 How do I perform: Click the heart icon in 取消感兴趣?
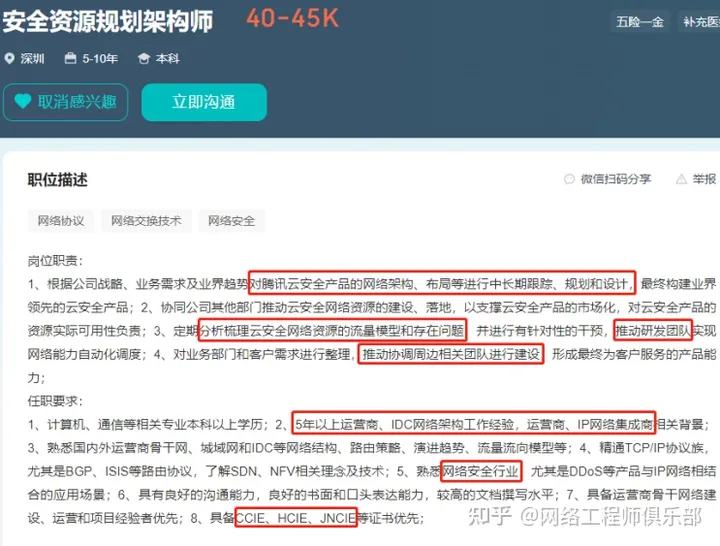pyautogui.click(x=22, y=101)
